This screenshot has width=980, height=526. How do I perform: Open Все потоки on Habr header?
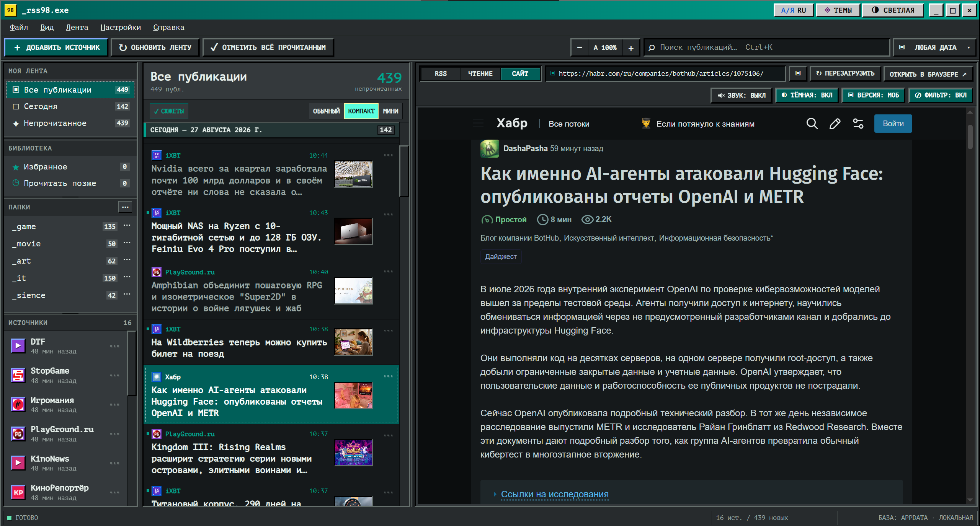[569, 124]
